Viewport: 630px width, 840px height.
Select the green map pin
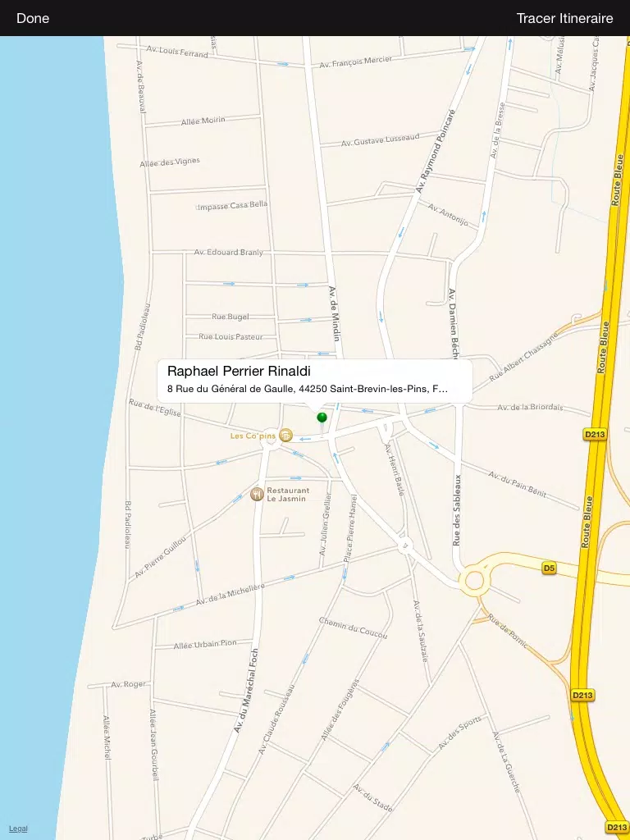click(x=322, y=418)
